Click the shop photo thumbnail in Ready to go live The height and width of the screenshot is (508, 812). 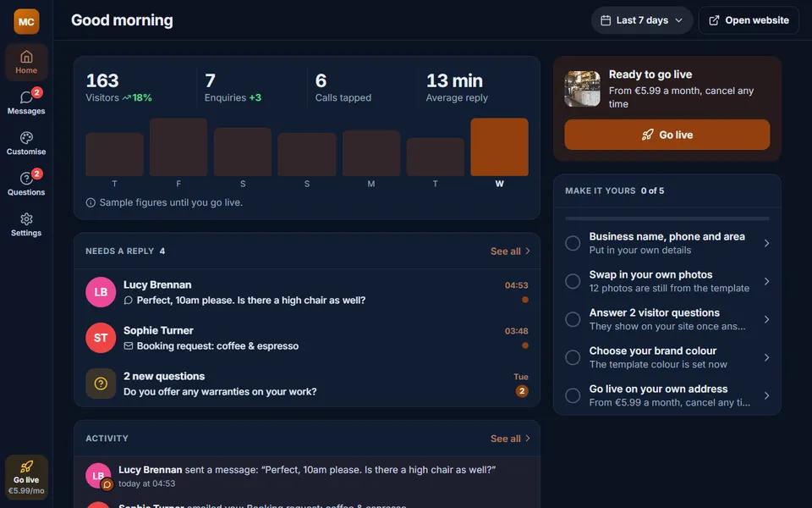pyautogui.click(x=583, y=89)
